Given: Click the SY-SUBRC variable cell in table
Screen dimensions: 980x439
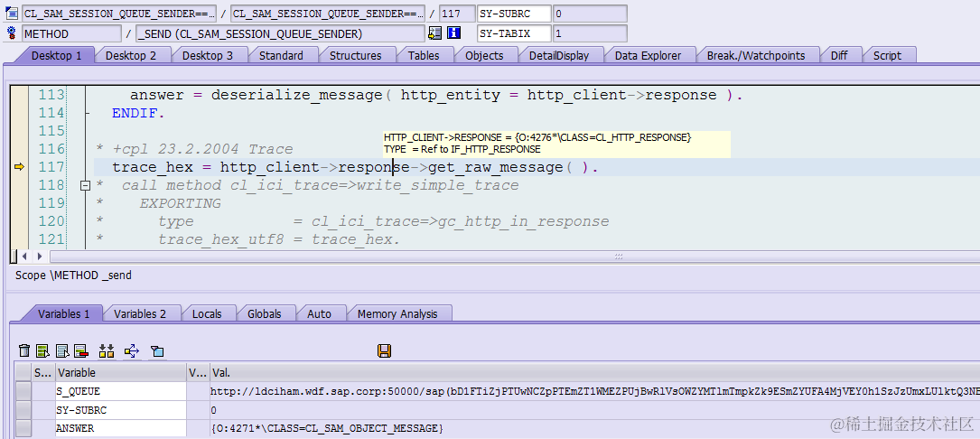Looking at the screenshot, I should tap(121, 410).
